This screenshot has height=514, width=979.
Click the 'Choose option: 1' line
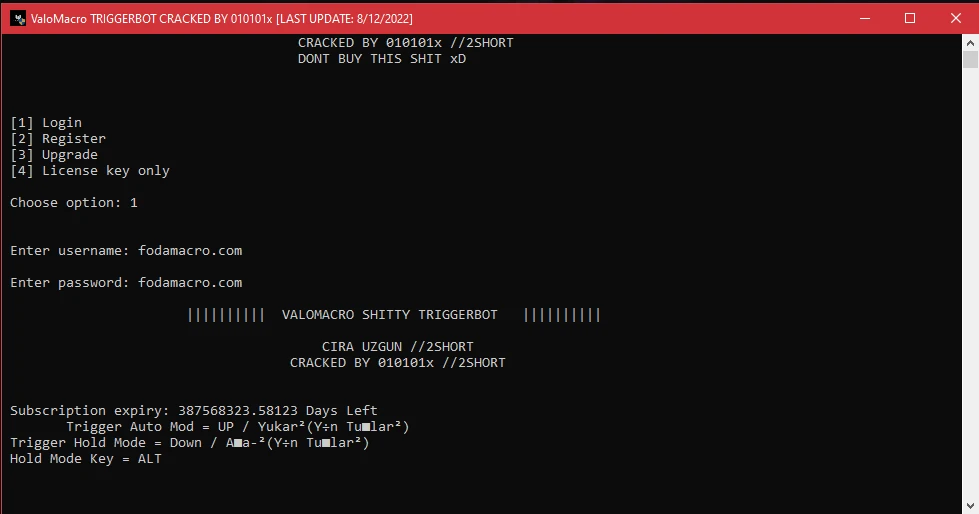(x=74, y=203)
